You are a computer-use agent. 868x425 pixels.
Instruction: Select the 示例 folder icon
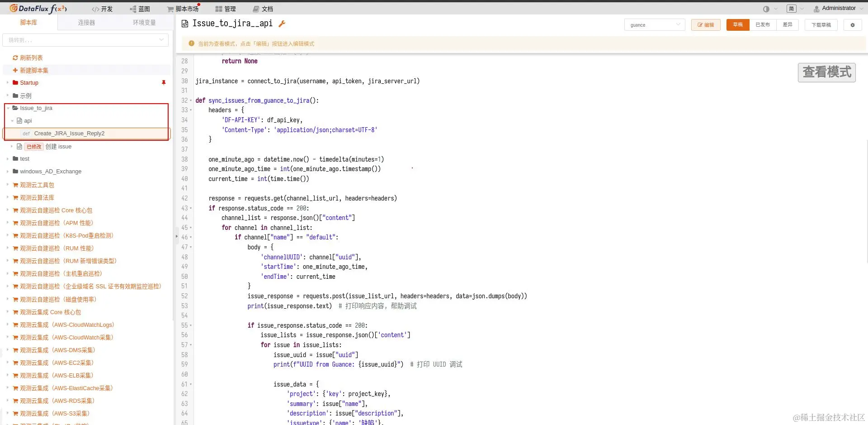pyautogui.click(x=15, y=96)
